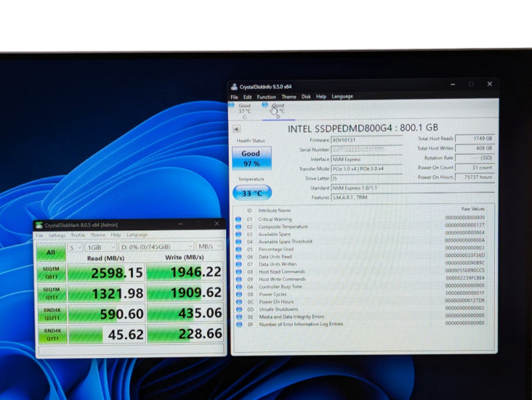Run the RND4K Q32T1 test
This screenshot has height=400, width=532.
pos(52,314)
